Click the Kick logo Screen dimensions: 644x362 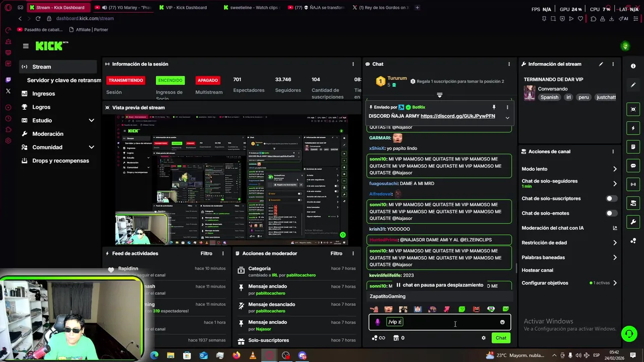(x=51, y=46)
